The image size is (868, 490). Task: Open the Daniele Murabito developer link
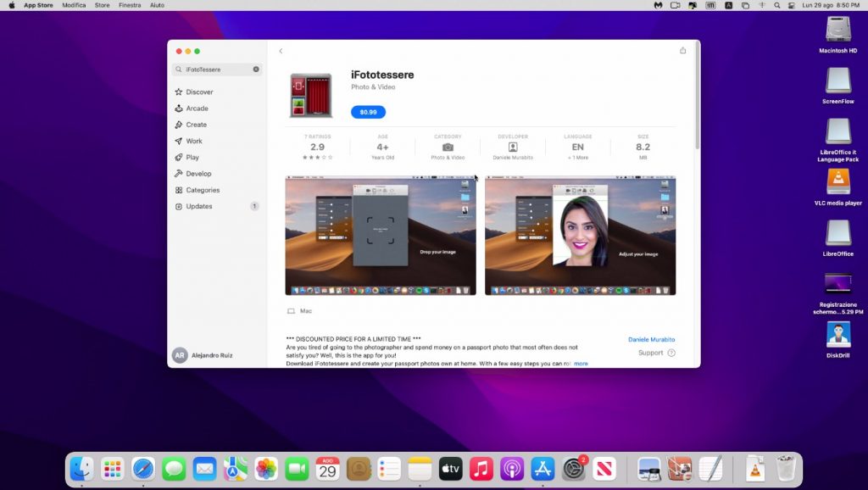pos(651,339)
